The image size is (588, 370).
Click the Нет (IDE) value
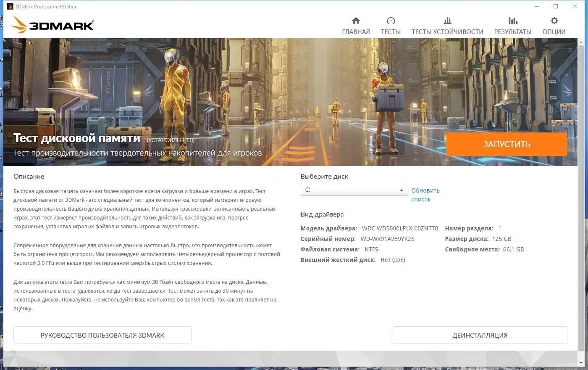pyautogui.click(x=393, y=260)
